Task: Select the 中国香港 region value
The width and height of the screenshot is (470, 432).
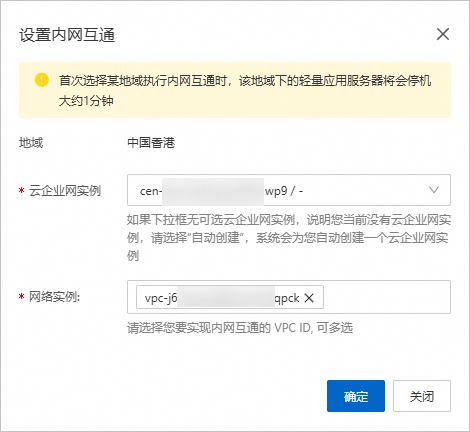Action: [x=151, y=143]
